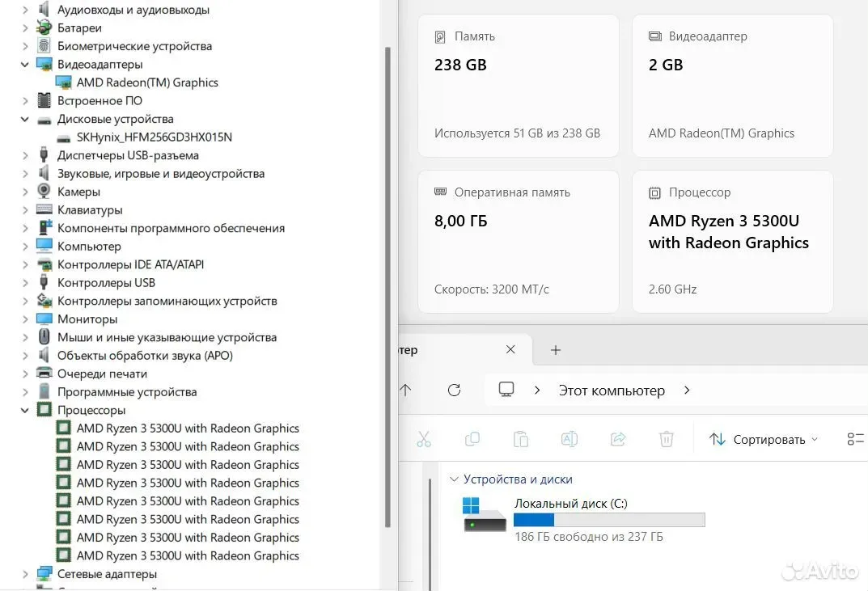Click the Клавиатуры keyboard icon
This screenshot has width=868, height=591.
point(44,209)
